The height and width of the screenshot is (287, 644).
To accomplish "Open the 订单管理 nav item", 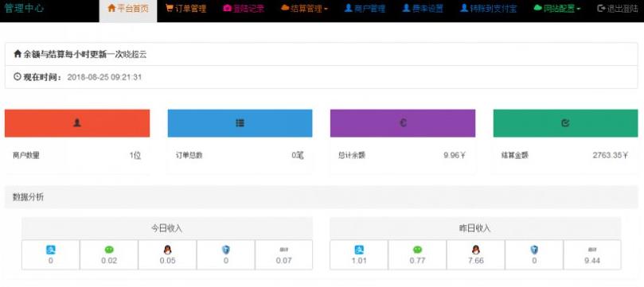I will click(185, 8).
